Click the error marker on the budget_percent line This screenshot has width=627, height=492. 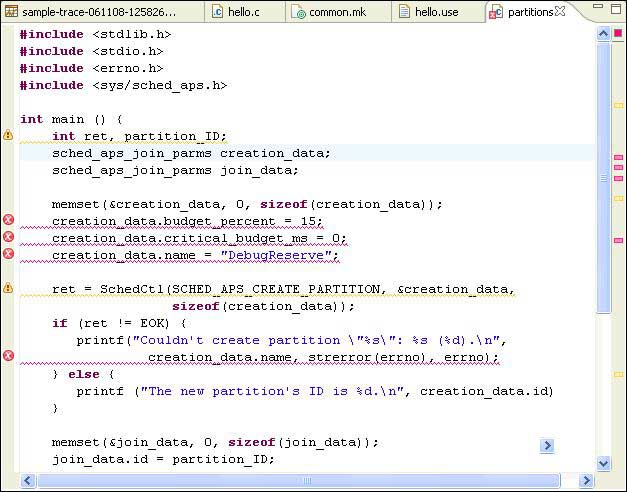8,220
